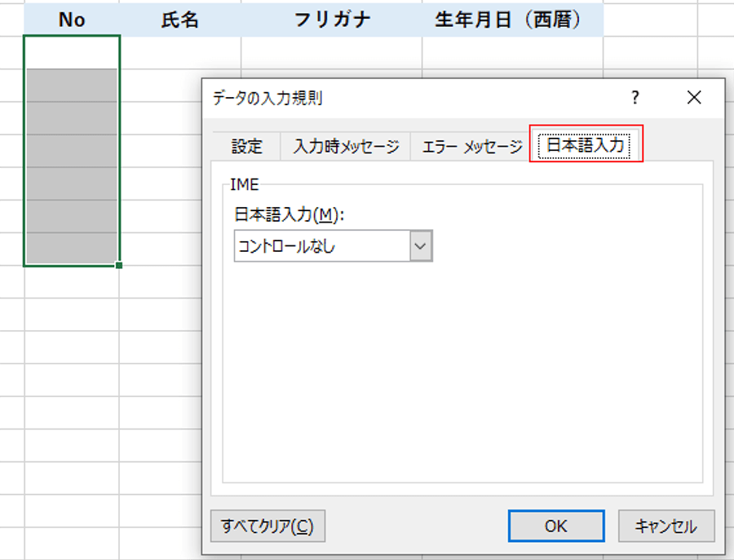Select the コントロールなし combo box

pyautogui.click(x=334, y=245)
